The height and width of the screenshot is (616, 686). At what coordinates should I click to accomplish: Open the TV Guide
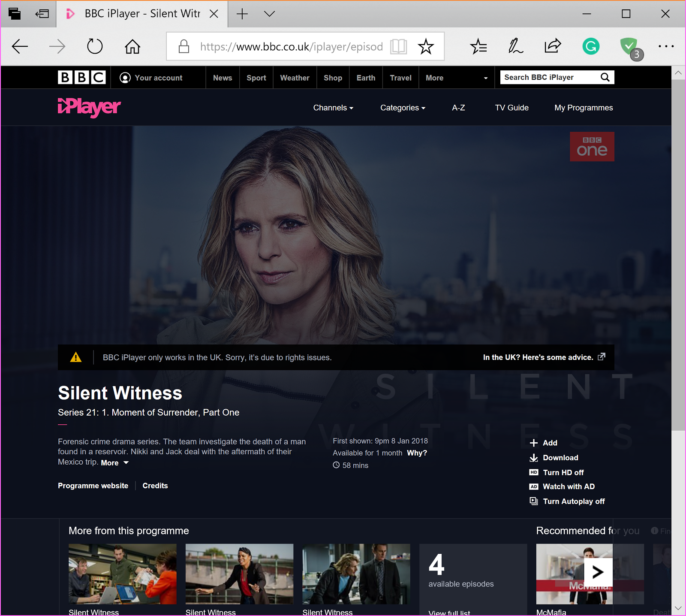(x=511, y=108)
